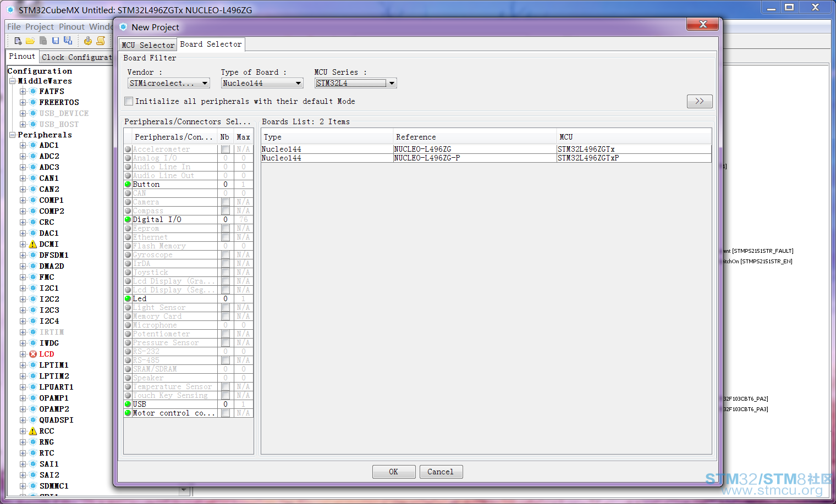Open the Clock Configuration tab
This screenshot has height=504, width=836.
pyautogui.click(x=76, y=57)
